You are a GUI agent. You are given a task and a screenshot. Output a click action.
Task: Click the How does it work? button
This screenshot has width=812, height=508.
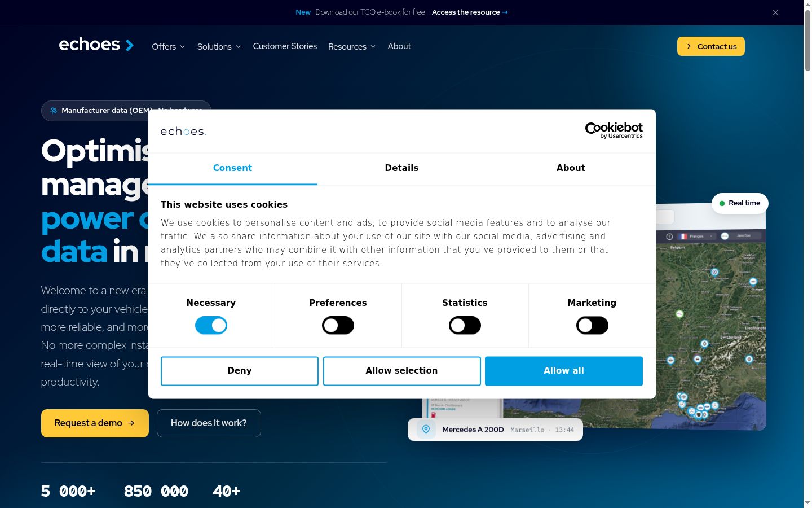pyautogui.click(x=209, y=423)
